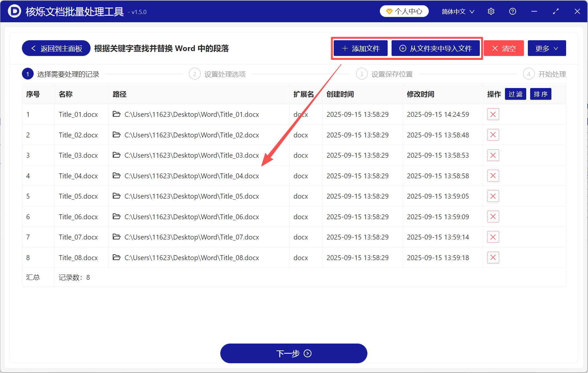Open the 个人中心 personal center

pyautogui.click(x=404, y=11)
